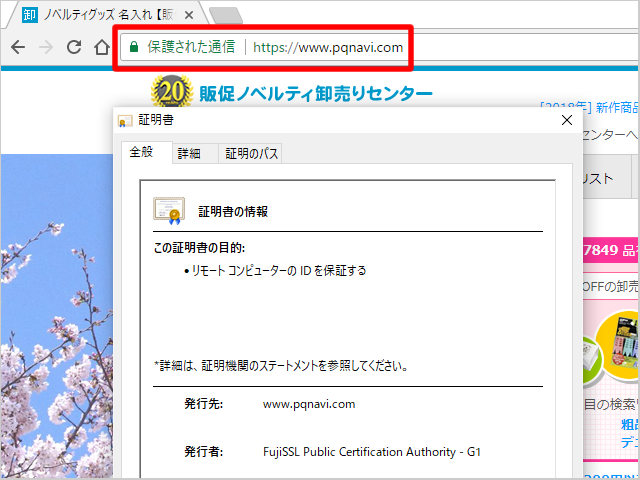Reload the page with the refresh icon
This screenshot has height=480, width=640.
(x=74, y=47)
